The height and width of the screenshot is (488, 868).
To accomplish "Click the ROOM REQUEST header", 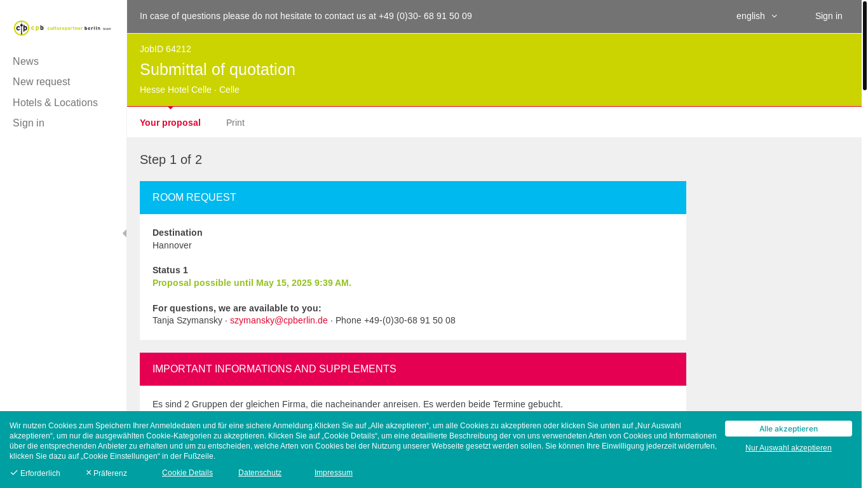I will pos(413,198).
